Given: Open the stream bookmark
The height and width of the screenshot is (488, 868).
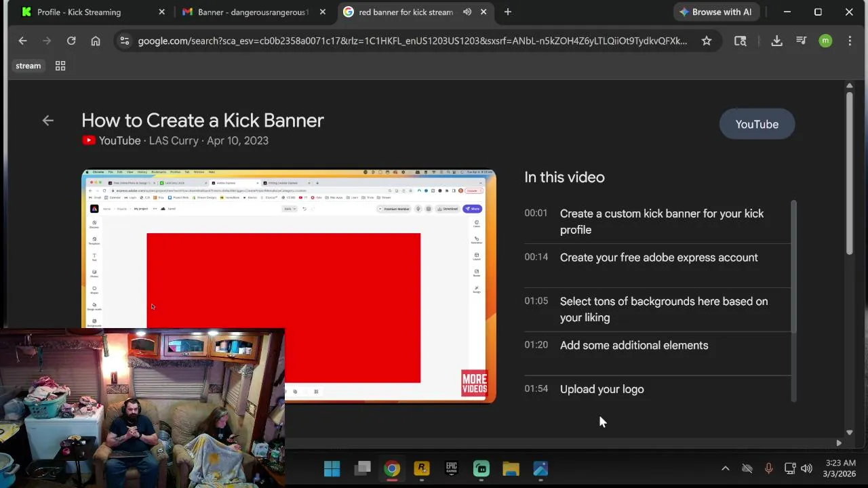Looking at the screenshot, I should click(28, 66).
